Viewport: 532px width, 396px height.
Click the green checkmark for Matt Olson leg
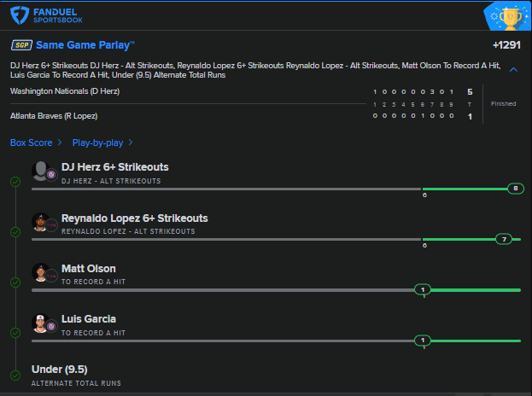(x=15, y=282)
